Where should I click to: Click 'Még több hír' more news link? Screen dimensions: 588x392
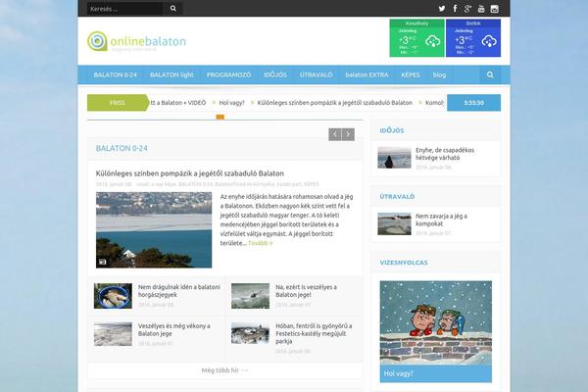224,370
